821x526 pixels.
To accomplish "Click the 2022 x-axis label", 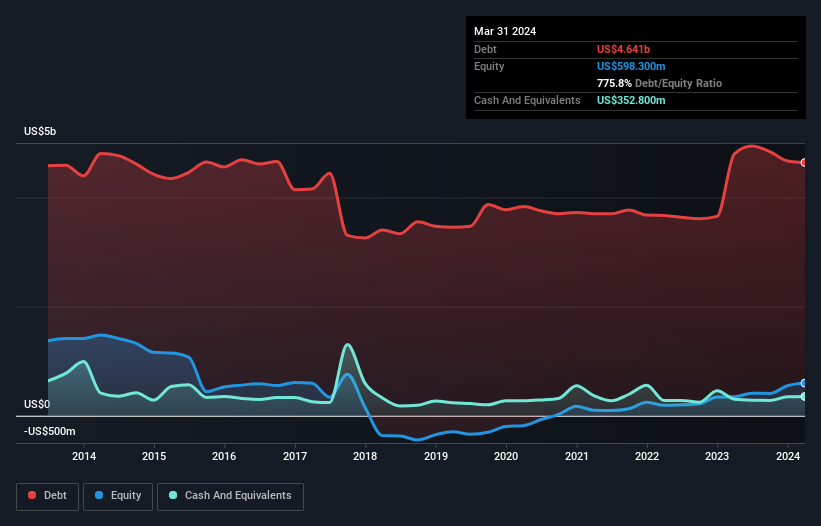I will pos(647,456).
